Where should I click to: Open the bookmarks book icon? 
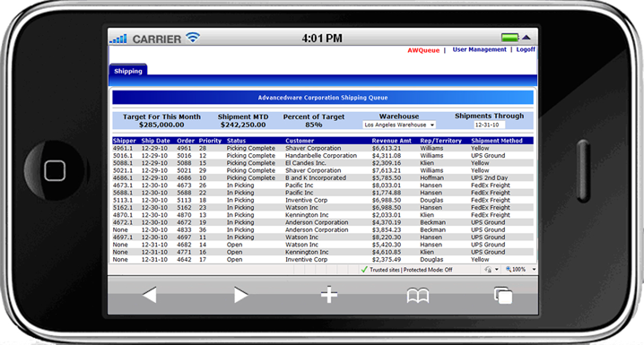point(418,296)
